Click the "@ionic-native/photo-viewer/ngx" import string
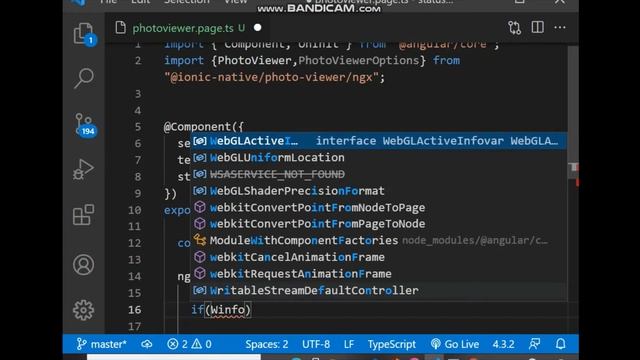Image resolution: width=640 pixels, height=360 pixels. (x=271, y=77)
